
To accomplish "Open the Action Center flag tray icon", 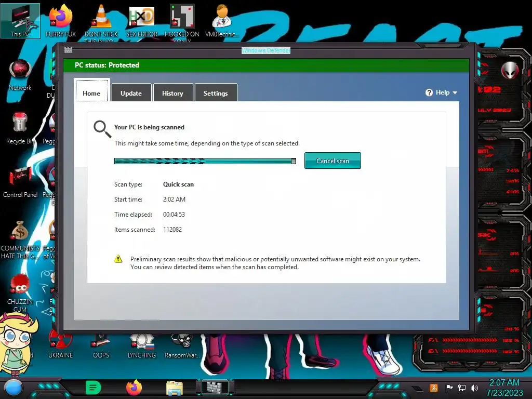I will pyautogui.click(x=449, y=388).
